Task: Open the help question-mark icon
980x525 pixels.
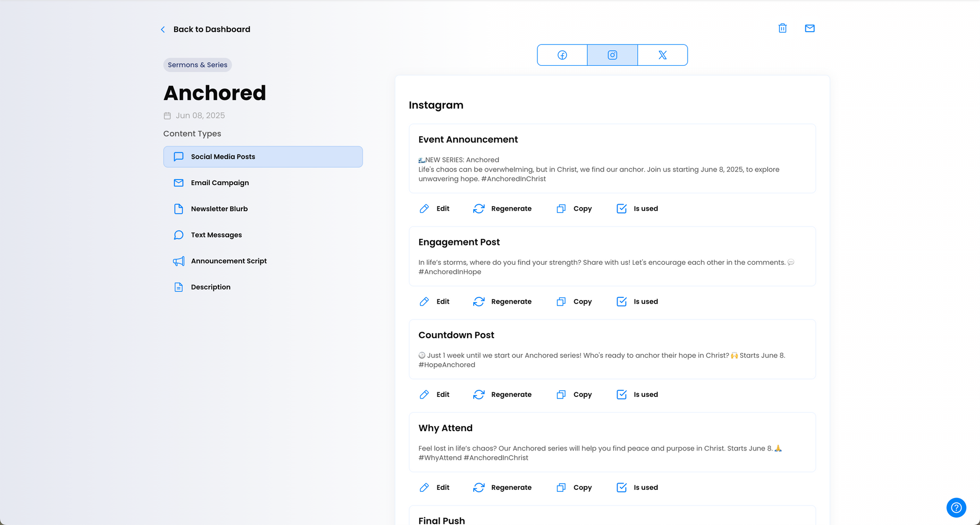Action: [x=956, y=508]
